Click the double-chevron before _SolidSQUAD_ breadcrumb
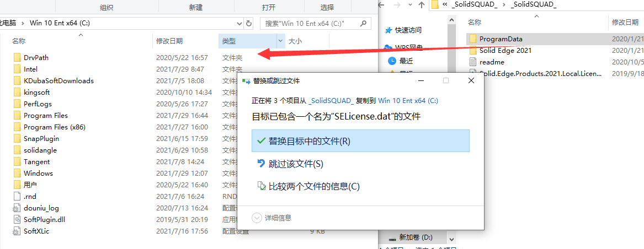The width and height of the screenshot is (644, 249). pyautogui.click(x=445, y=4)
